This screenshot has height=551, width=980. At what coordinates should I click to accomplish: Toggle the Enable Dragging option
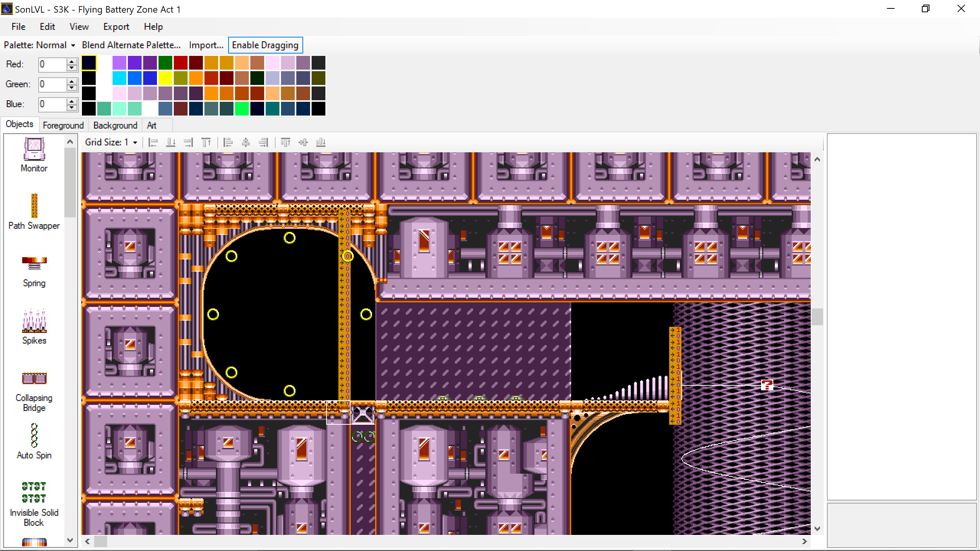point(266,45)
